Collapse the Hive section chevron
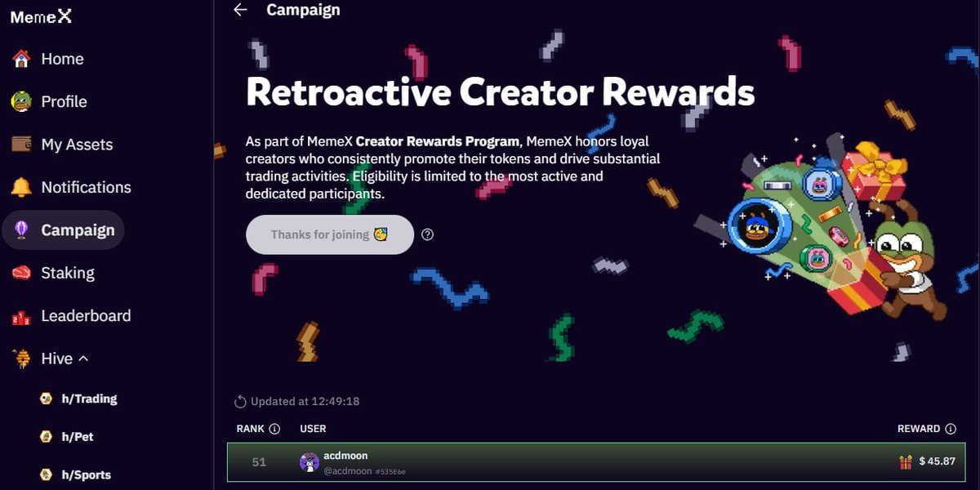This screenshot has height=490, width=980. tap(83, 359)
